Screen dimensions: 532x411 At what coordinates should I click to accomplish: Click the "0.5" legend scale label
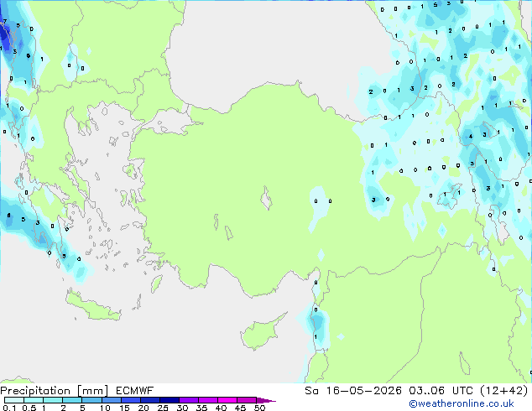(29, 408)
